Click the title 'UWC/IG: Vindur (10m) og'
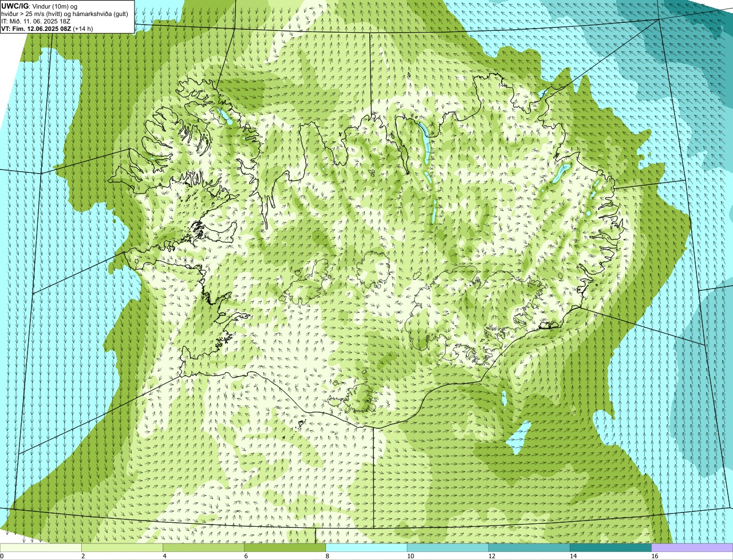733x560 pixels. coord(40,6)
